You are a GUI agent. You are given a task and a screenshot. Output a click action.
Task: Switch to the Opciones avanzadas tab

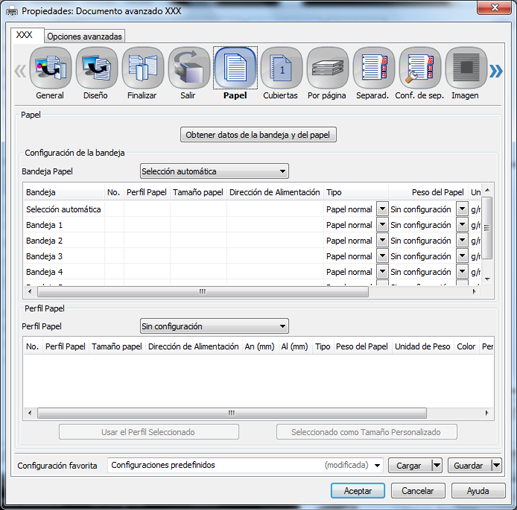[85, 36]
